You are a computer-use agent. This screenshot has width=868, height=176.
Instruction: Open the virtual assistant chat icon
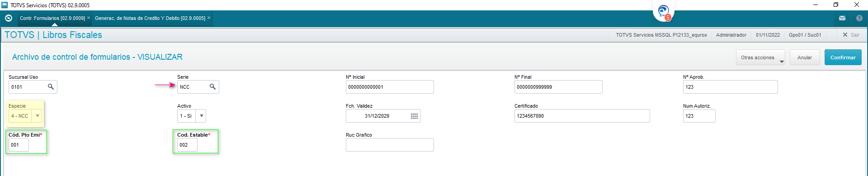pyautogui.click(x=664, y=11)
